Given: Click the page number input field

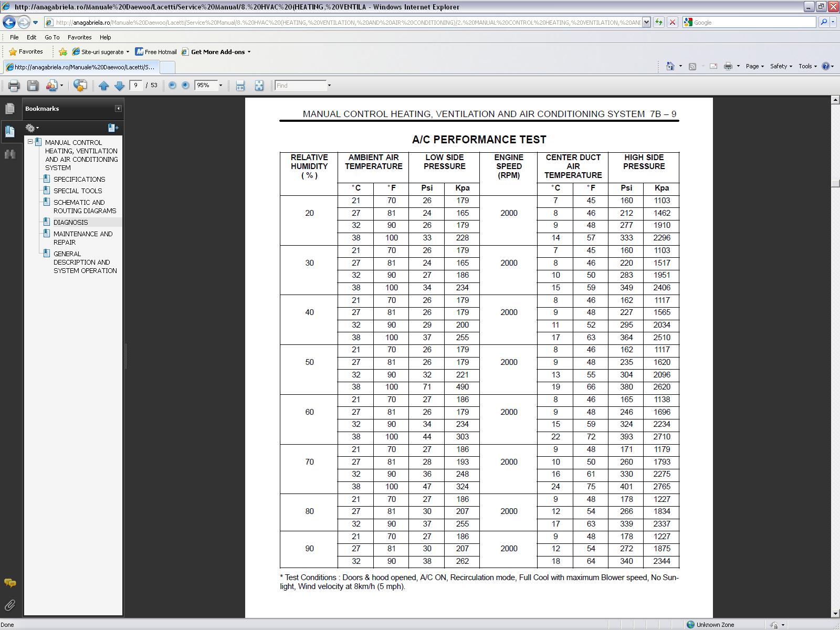Looking at the screenshot, I should coord(136,85).
